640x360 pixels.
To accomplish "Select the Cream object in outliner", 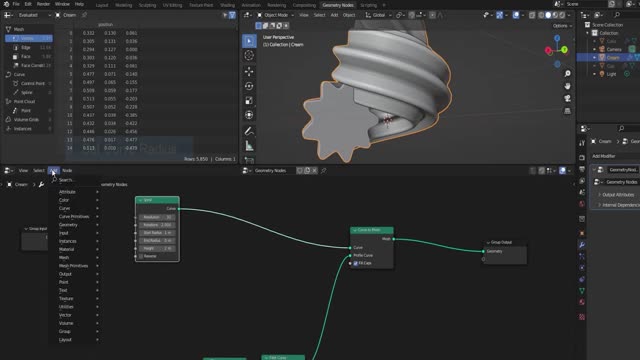I will 613,58.
